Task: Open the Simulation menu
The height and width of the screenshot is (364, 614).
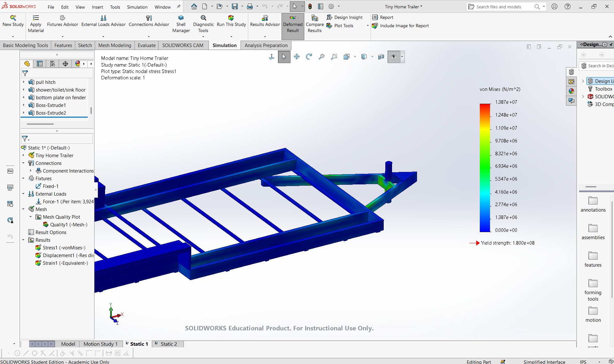Action: [137, 7]
